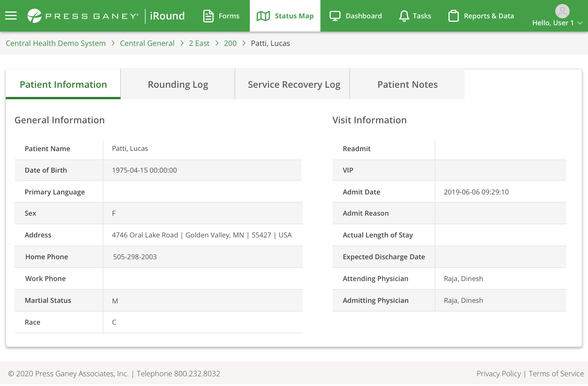Image resolution: width=588 pixels, height=386 pixels.
Task: Click the Primary Language label
Action: click(x=55, y=192)
